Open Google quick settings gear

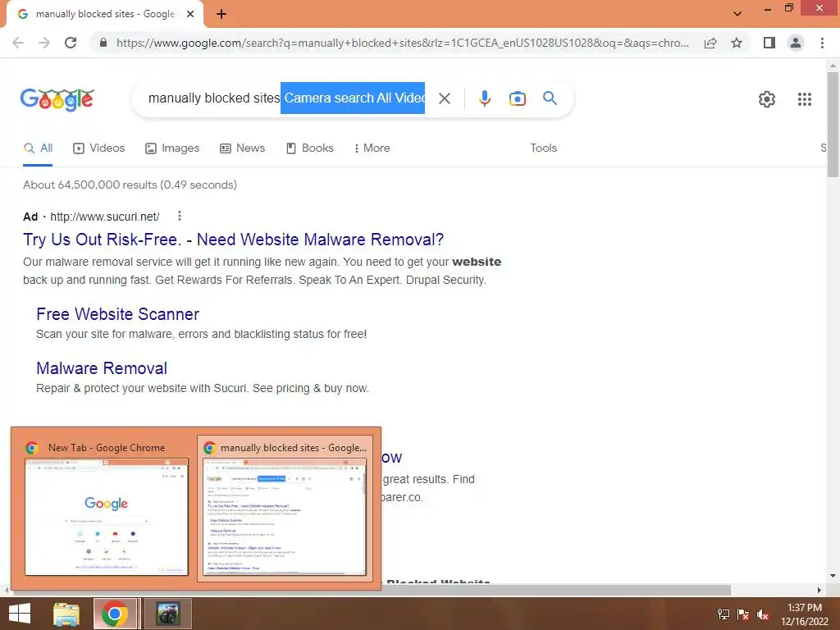(767, 99)
